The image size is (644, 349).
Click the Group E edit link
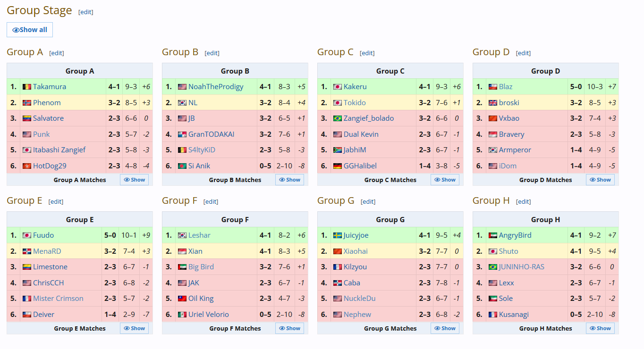point(56,202)
